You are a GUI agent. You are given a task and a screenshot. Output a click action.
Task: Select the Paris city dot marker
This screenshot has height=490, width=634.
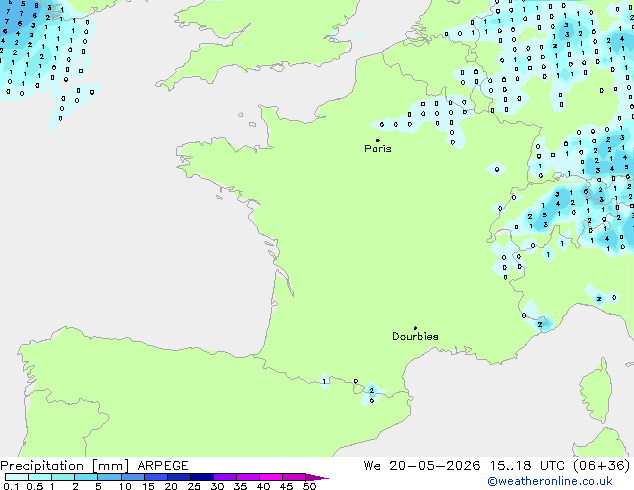click(378, 140)
